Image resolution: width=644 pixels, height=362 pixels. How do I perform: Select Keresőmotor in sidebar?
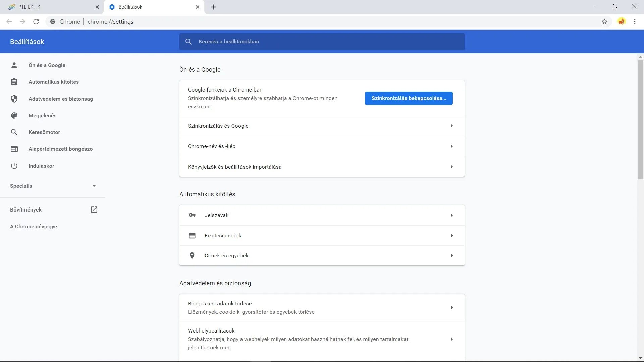pos(44,132)
